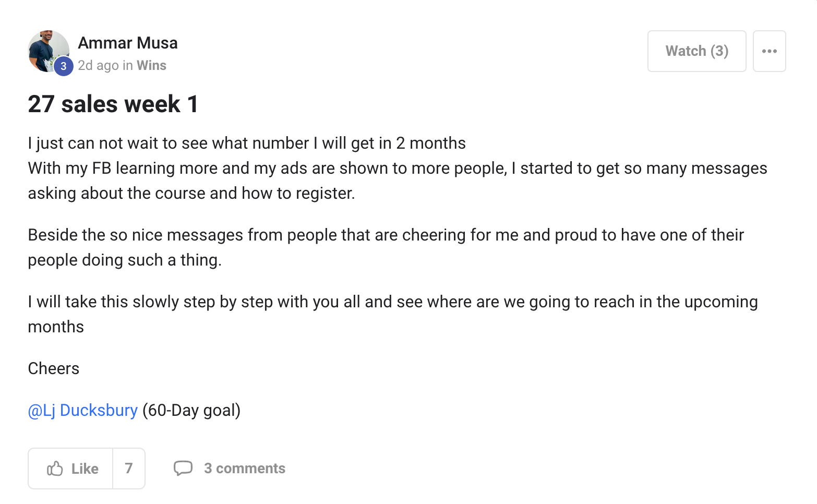View who liked via the 7 count
This screenshot has width=817, height=504.
(x=129, y=469)
